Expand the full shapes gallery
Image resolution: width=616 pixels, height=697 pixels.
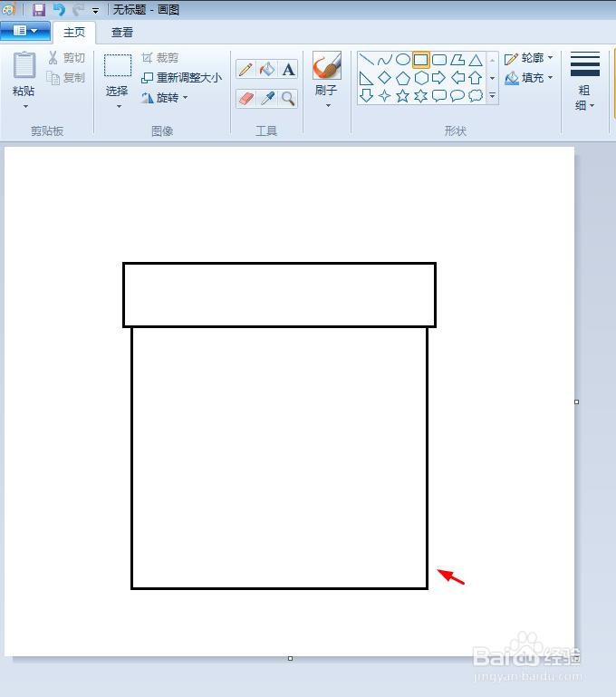tap(492, 95)
